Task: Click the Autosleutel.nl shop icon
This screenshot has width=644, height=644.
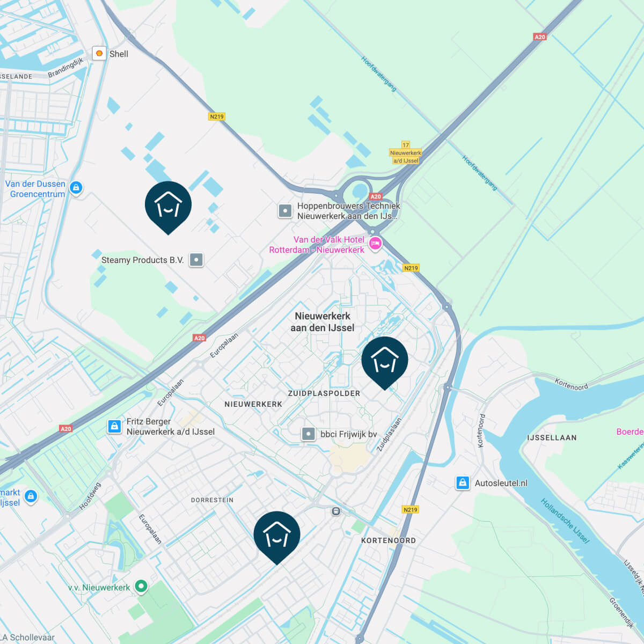Action: coord(463,483)
